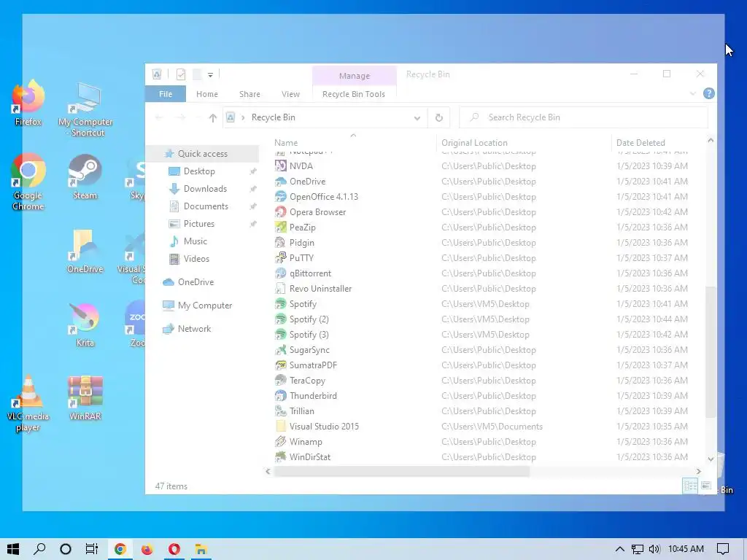Select the Winamp icon
The height and width of the screenshot is (560, 747).
pyautogui.click(x=281, y=442)
